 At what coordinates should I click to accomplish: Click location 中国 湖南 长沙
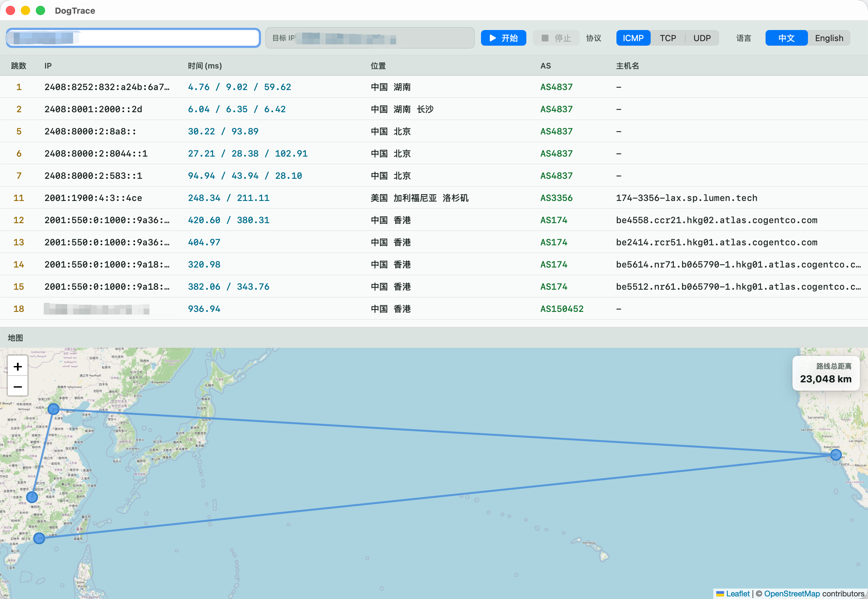(402, 109)
